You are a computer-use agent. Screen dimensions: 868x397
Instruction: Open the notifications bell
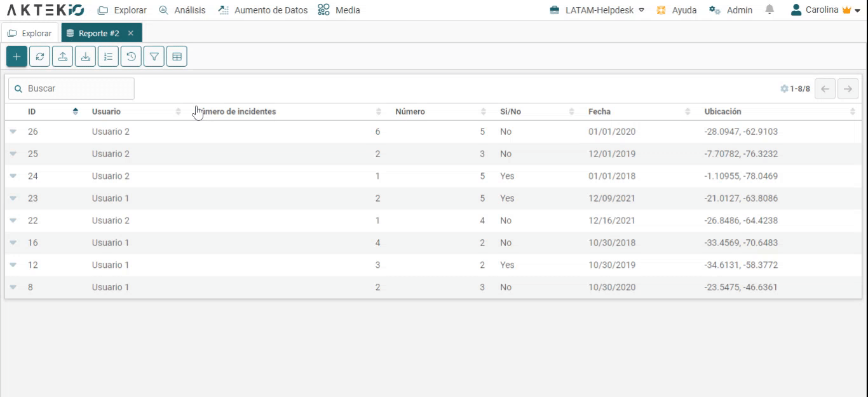[770, 10]
